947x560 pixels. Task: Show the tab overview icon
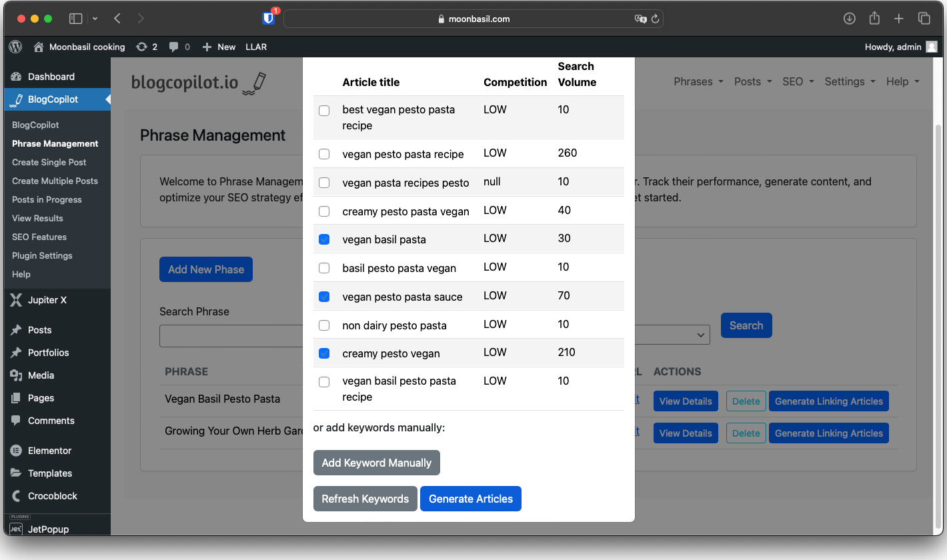(x=924, y=19)
